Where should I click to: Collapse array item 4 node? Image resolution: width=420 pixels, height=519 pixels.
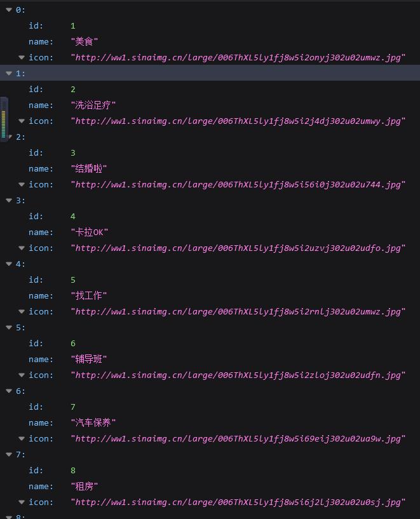point(9,264)
